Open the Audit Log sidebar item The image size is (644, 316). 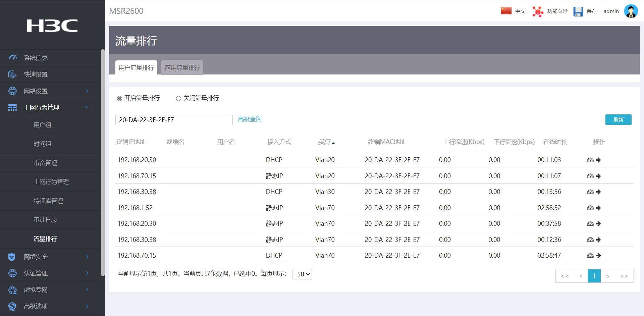point(45,220)
